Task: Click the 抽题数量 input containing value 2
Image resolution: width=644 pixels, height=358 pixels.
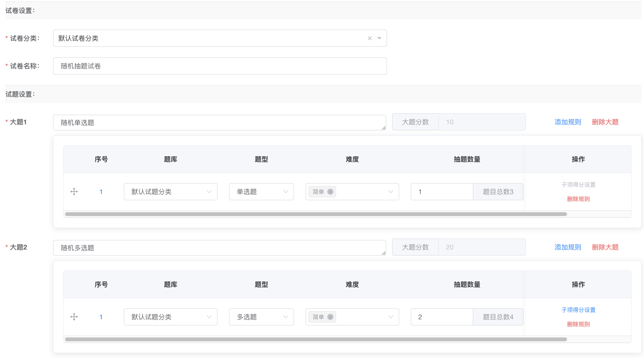Action: pos(442,317)
